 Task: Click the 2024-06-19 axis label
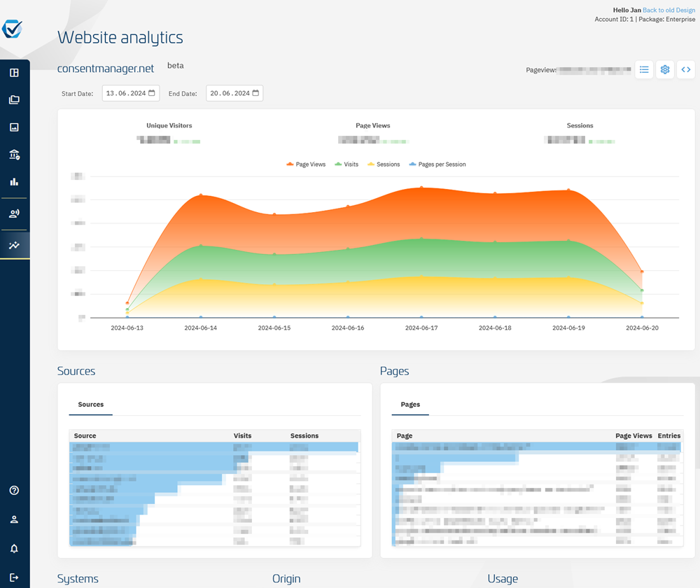point(568,328)
